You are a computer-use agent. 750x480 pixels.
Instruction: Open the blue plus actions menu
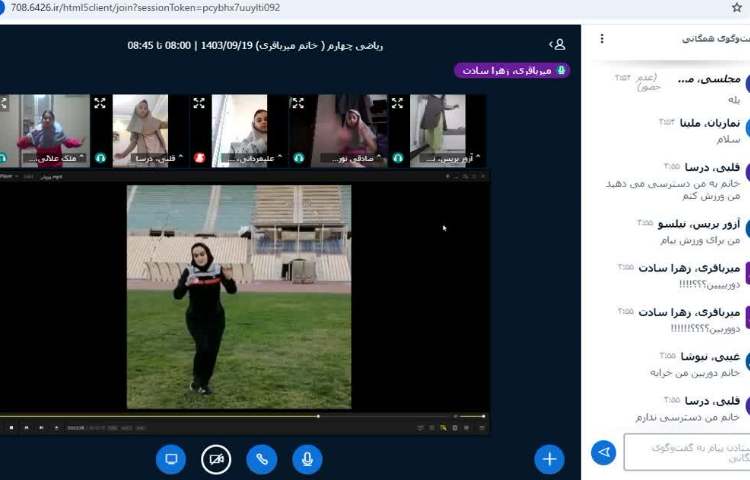coord(549,459)
